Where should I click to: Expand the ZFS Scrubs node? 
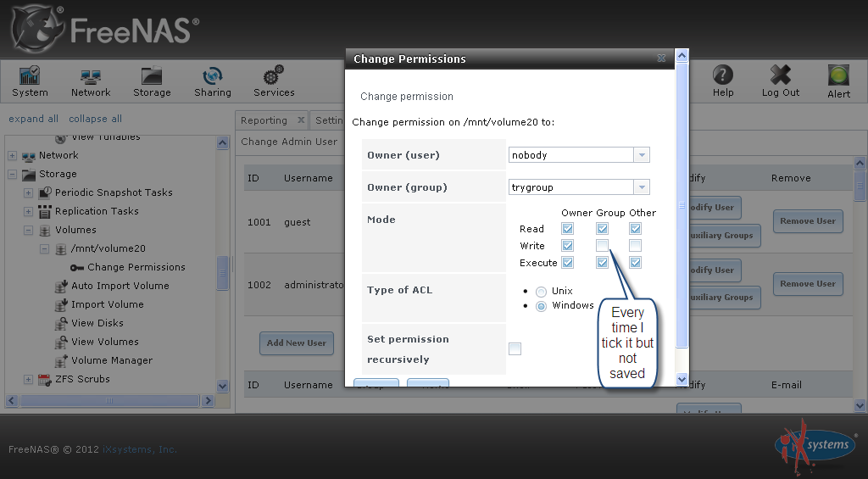point(28,379)
